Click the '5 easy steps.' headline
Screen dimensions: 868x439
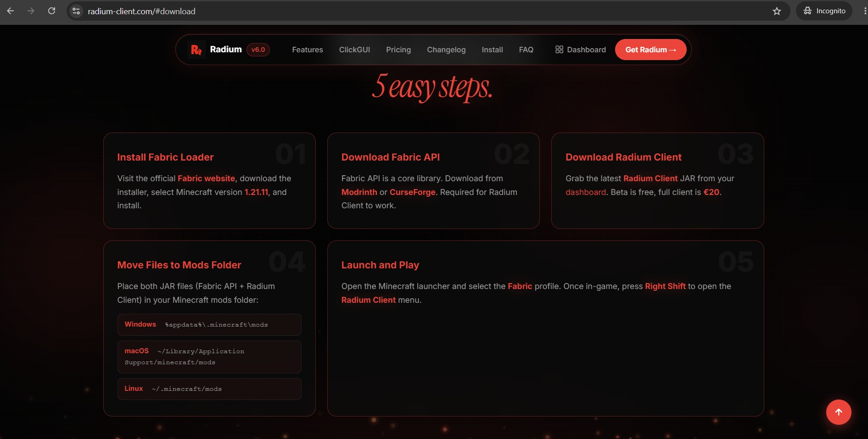[x=432, y=87]
